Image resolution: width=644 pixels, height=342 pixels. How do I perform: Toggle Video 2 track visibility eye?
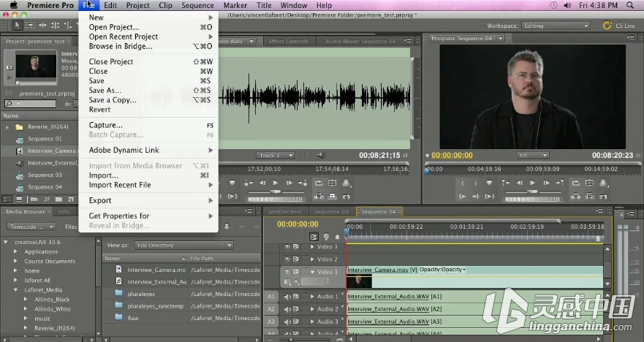(x=287, y=259)
